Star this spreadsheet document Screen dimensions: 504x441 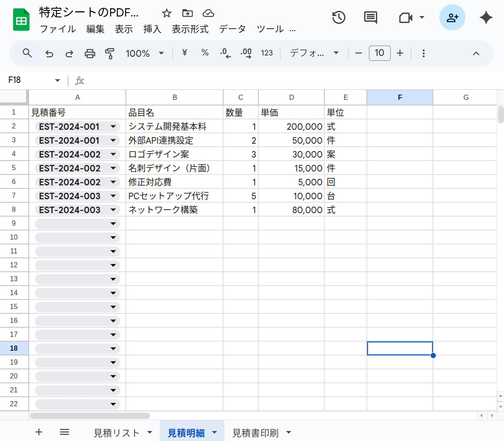tap(167, 13)
